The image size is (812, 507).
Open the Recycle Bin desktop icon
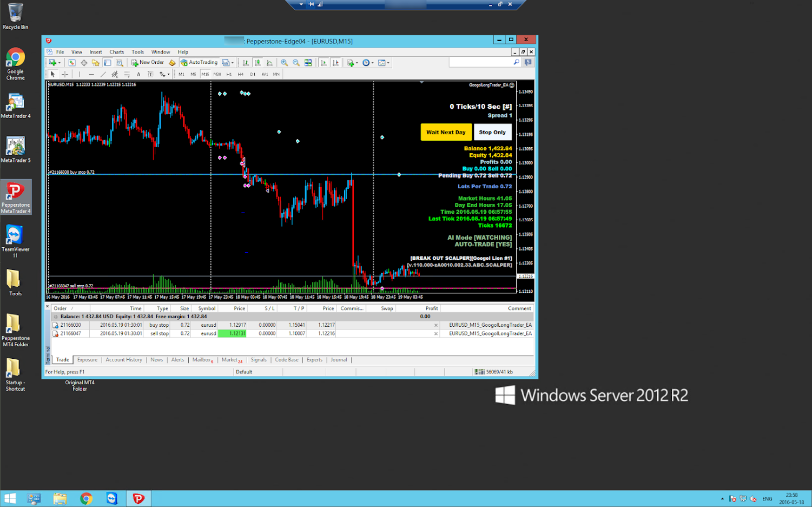tap(16, 16)
